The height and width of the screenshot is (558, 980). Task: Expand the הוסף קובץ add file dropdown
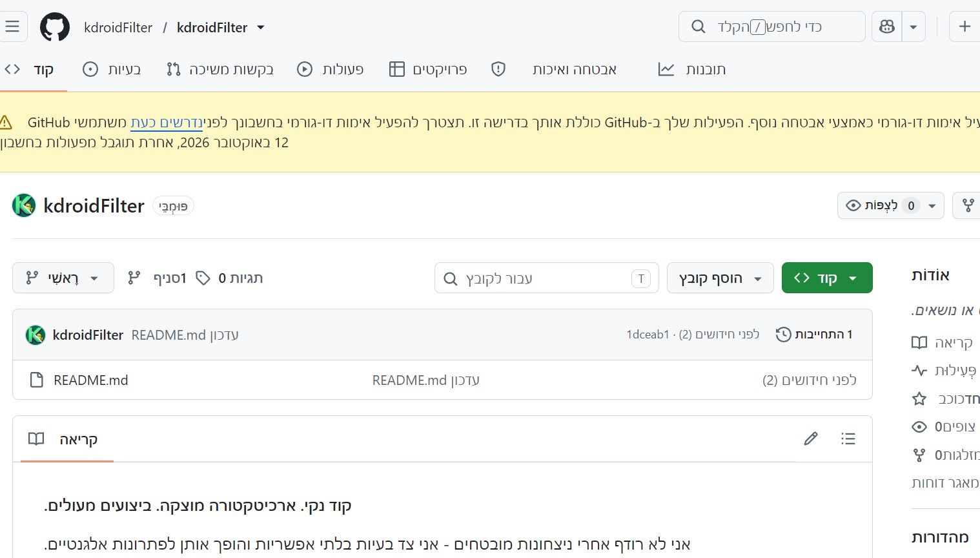coord(720,278)
